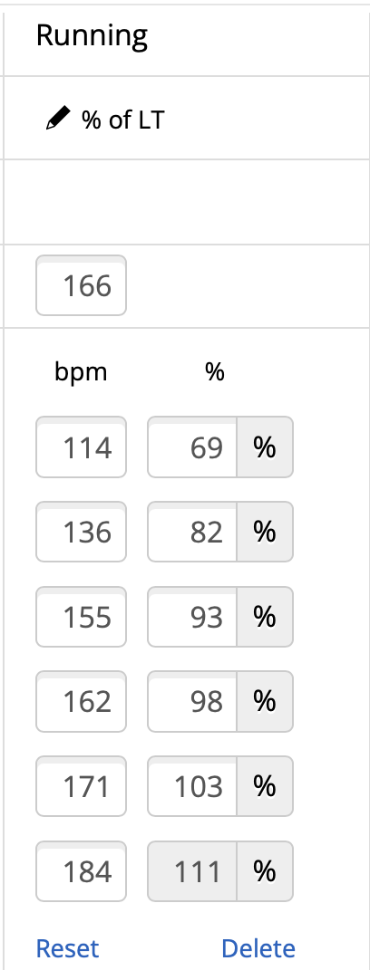Screen dimensions: 370x980
Task: Click the bpm field showing 114
Action: tap(82, 447)
